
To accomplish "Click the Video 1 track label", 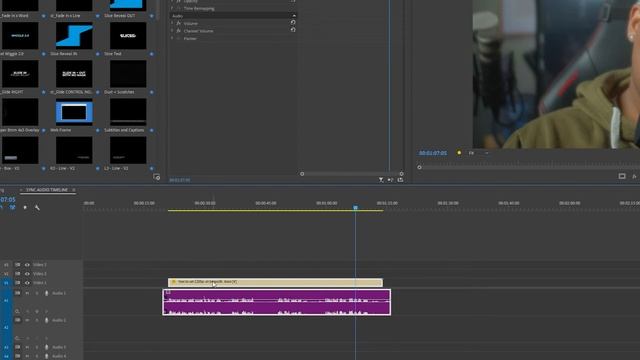I will (x=40, y=283).
